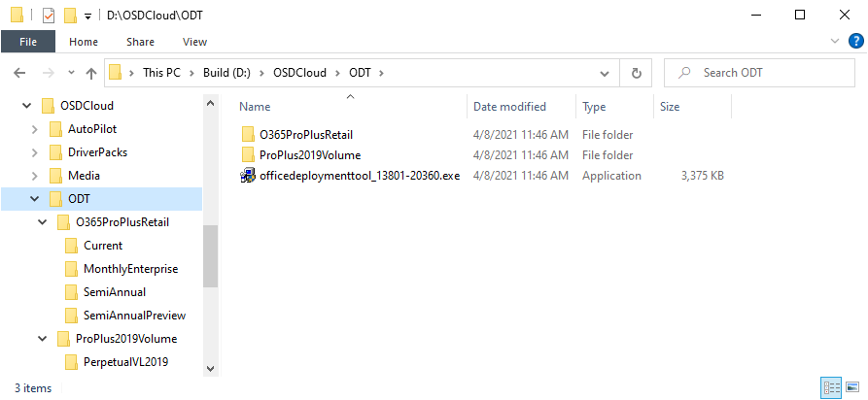Select the AutoPilot folder in the tree
Image resolution: width=868 pixels, height=400 pixels.
tap(92, 129)
